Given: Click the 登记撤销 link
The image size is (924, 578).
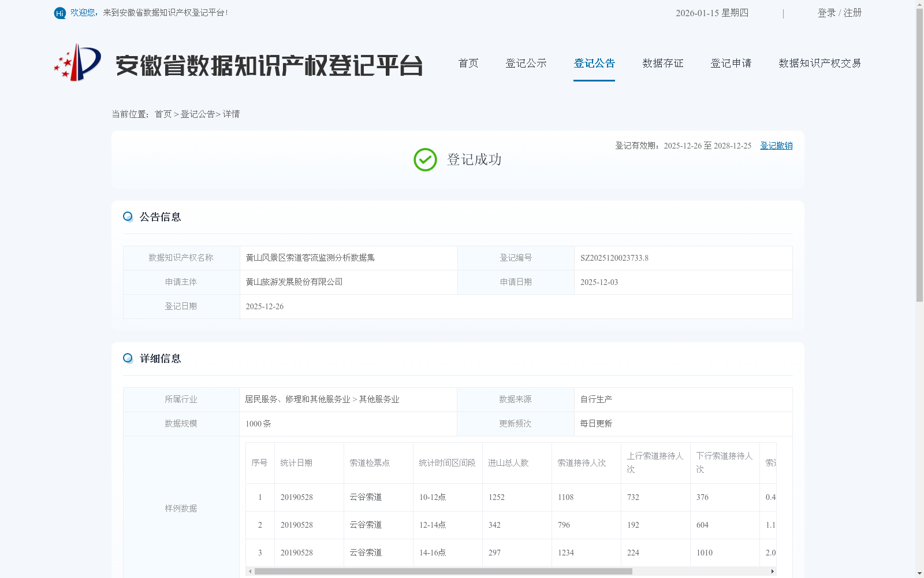Looking at the screenshot, I should click(x=776, y=146).
